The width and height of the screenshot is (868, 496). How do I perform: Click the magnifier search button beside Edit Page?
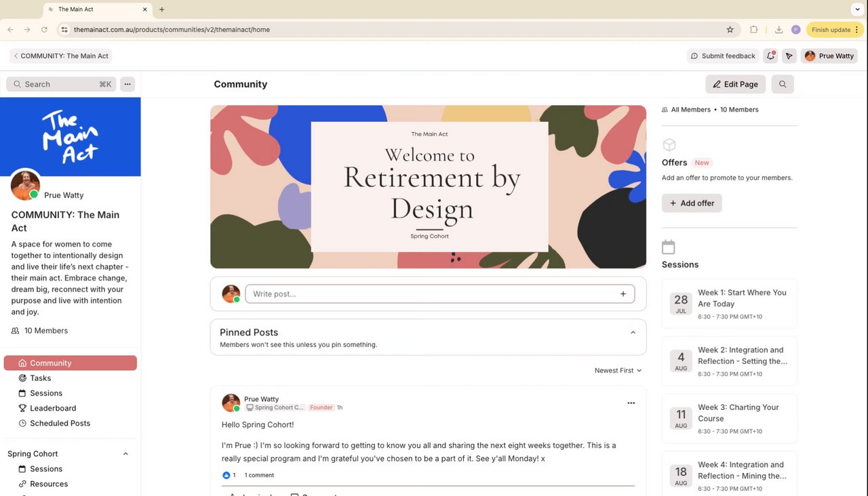[783, 84]
